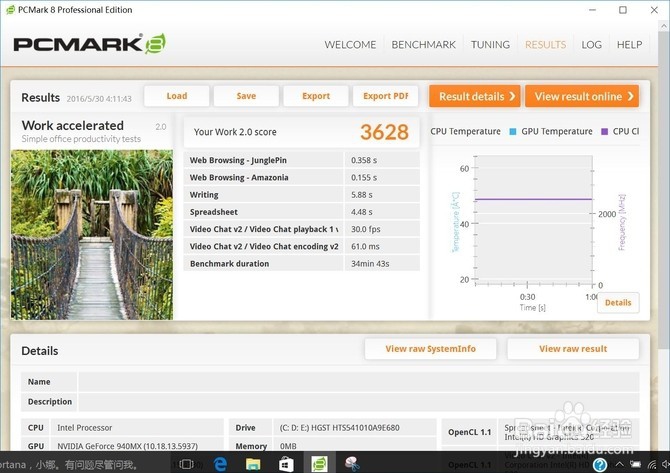Viewport: 670px width, 473px height.
Task: Show hidden system tray icons
Action: coord(619,464)
